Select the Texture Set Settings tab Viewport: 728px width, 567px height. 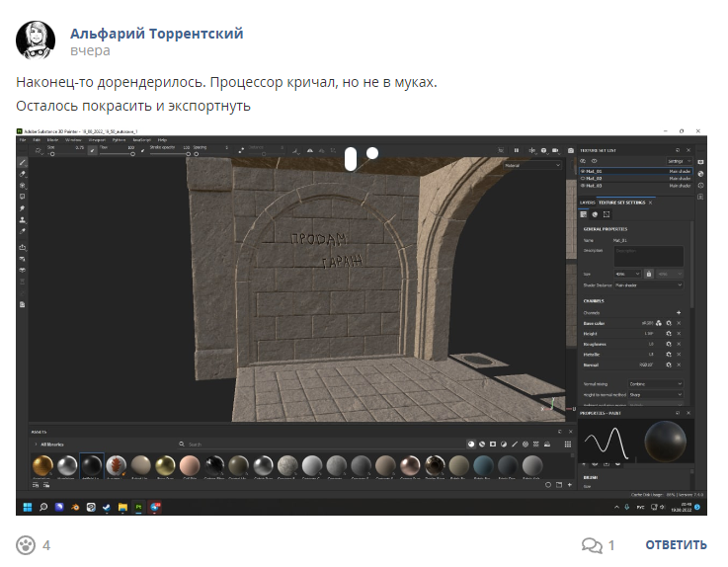pos(622,202)
